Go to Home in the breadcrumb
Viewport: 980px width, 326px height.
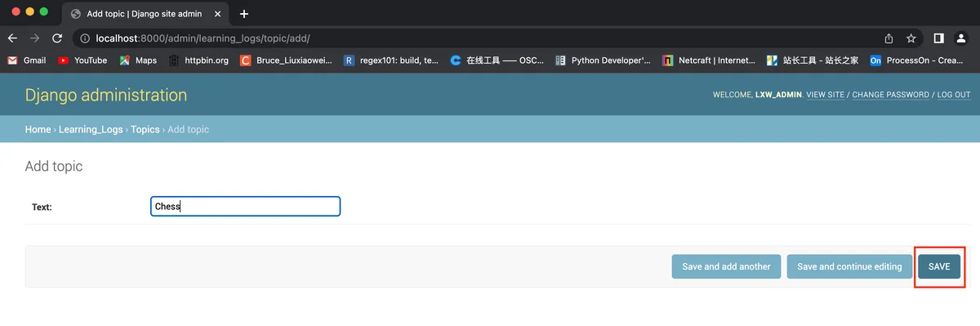(38, 129)
